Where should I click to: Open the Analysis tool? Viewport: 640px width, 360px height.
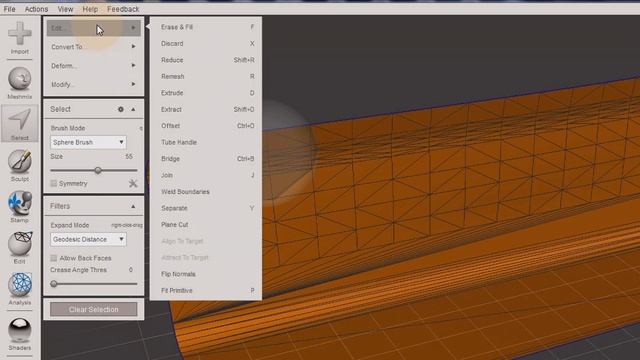(20, 289)
